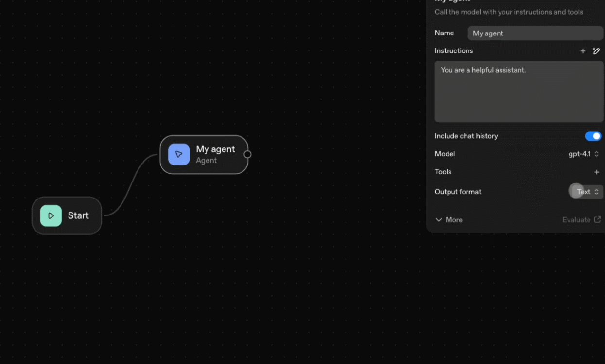Click the magic pencil icon beside Instructions
Image resolution: width=605 pixels, height=364 pixels.
[596, 51]
